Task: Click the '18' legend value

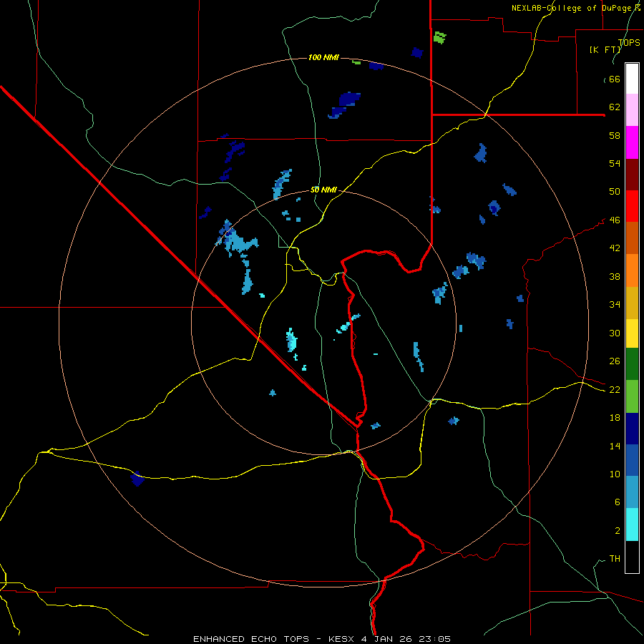Action: [615, 418]
